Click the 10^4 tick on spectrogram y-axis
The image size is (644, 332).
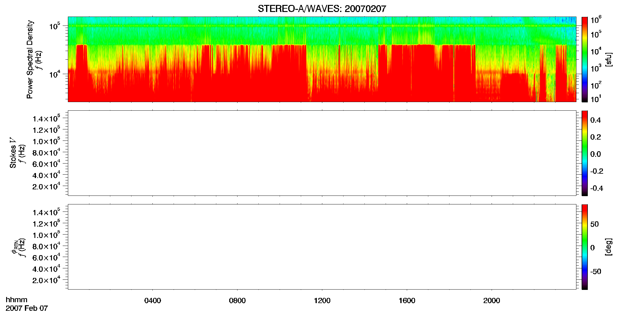55,74
